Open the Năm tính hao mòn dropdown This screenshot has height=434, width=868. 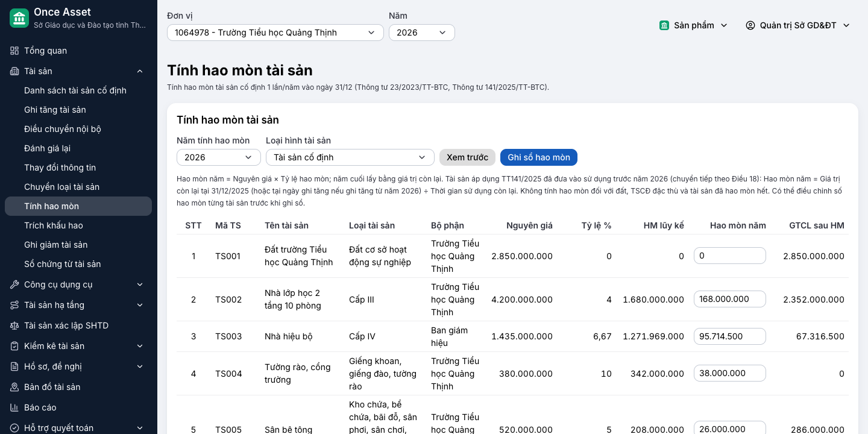pyautogui.click(x=219, y=157)
